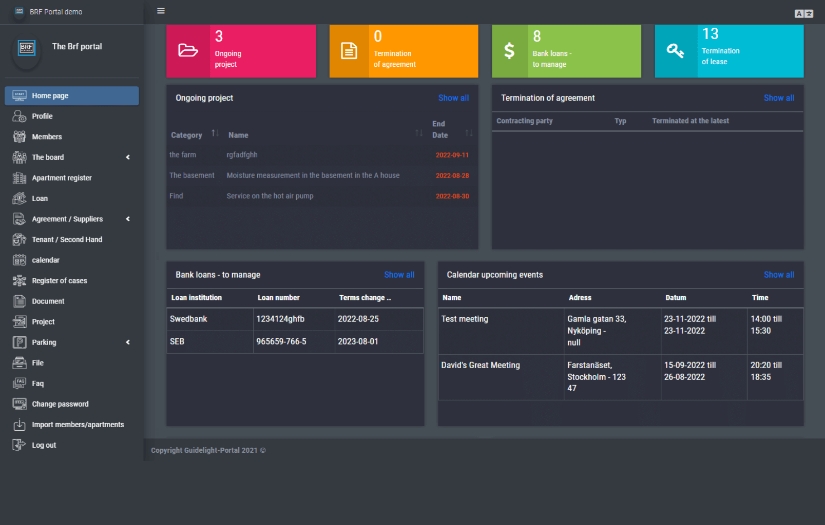Click the SEB loan institution cell

210,341
